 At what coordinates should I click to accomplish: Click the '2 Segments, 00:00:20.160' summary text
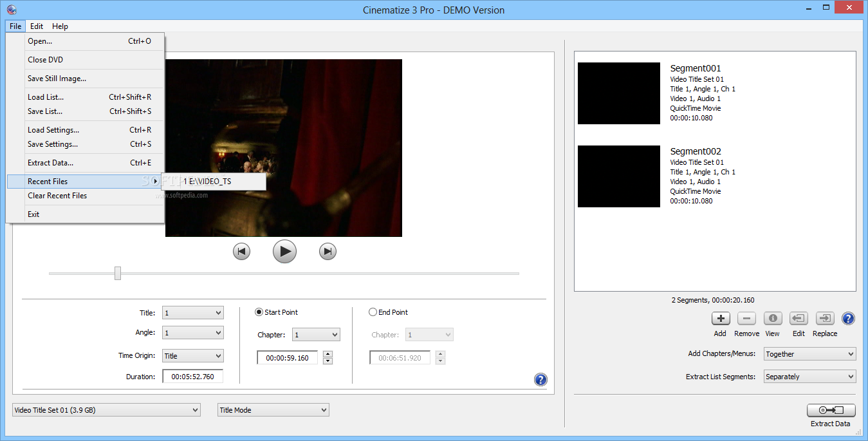coord(713,300)
